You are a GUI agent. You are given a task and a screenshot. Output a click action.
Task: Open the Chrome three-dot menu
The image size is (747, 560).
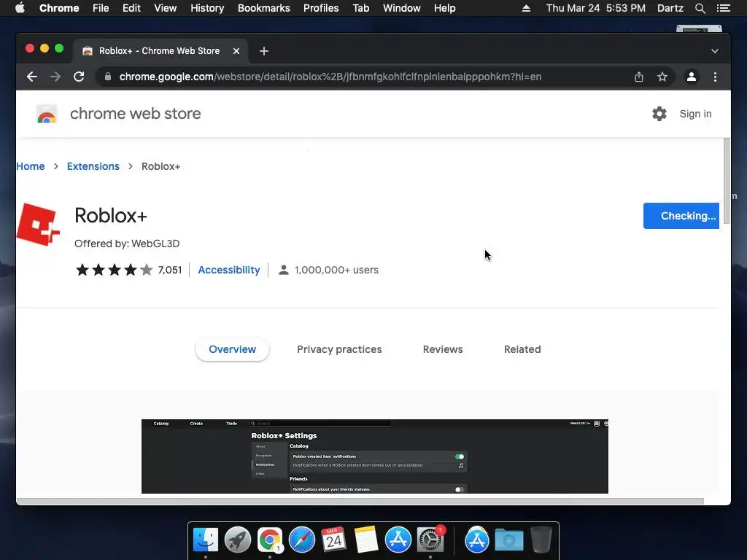click(x=715, y=77)
